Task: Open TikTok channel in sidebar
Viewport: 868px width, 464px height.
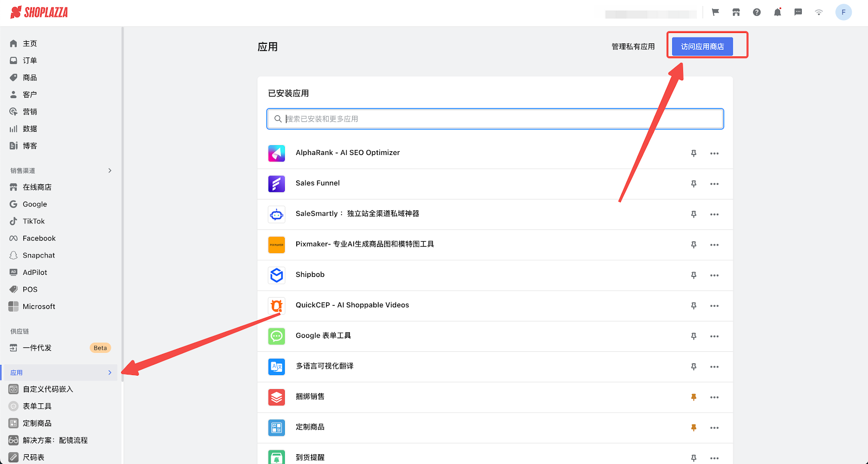Action: [x=34, y=222]
